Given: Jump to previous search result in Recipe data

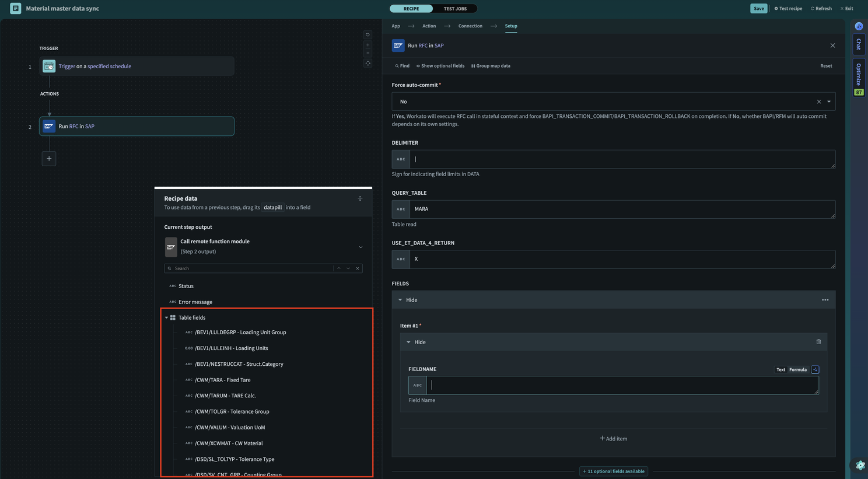Looking at the screenshot, I should click(338, 268).
